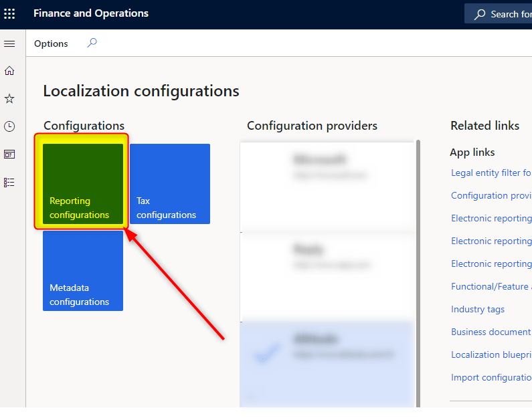The image size is (532, 418).
Task: Click the Import configuration link
Action: [x=491, y=377]
